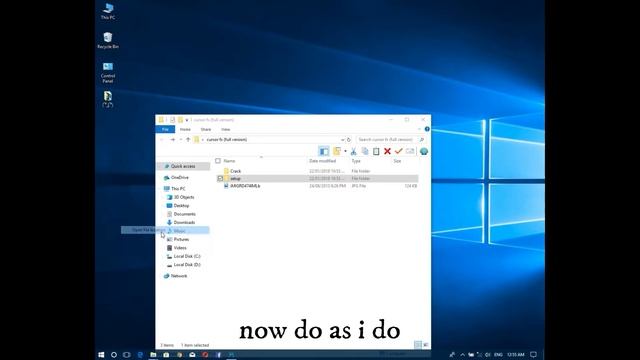This screenshot has width=640, height=360.
Task: Click the Cortana circle on taskbar
Action: pyautogui.click(x=114, y=355)
